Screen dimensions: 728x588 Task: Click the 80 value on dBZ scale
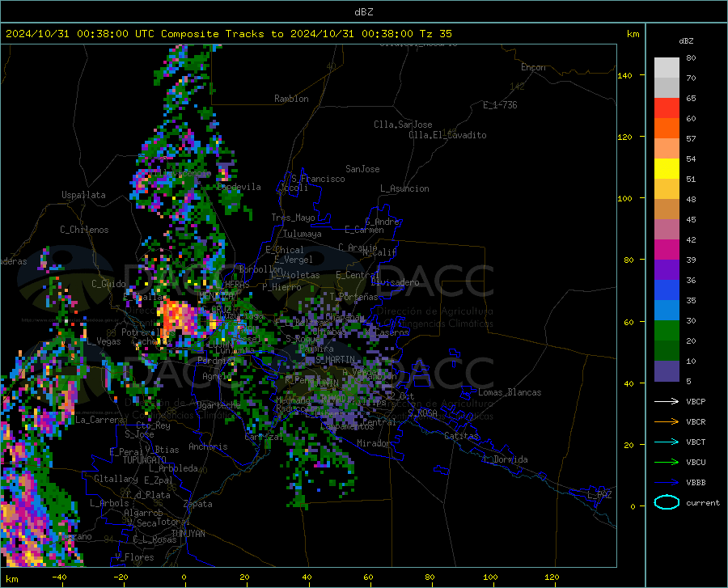click(x=691, y=58)
